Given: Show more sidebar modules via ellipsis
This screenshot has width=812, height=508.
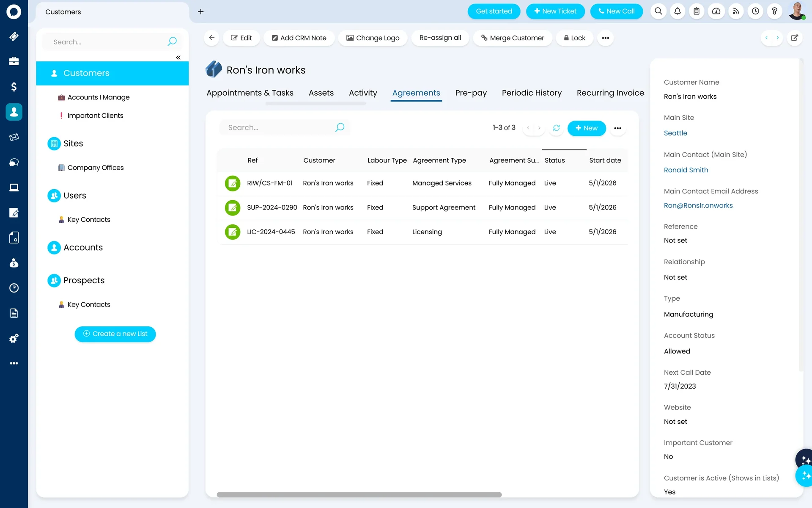Looking at the screenshot, I should (x=14, y=363).
